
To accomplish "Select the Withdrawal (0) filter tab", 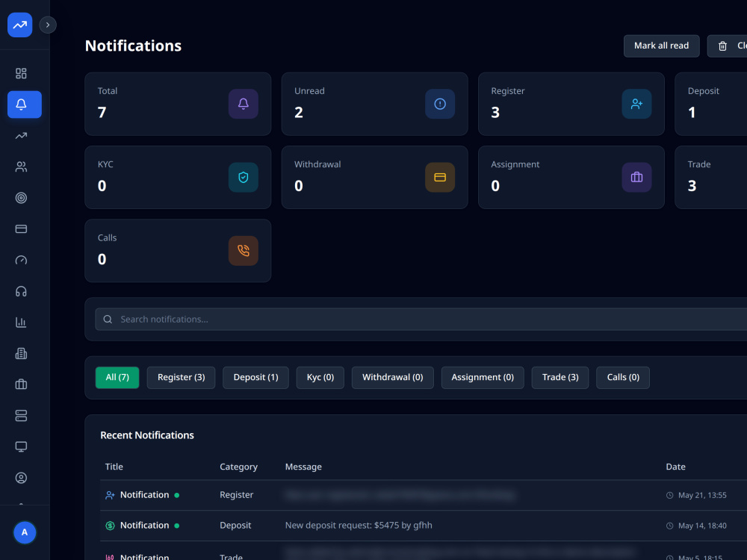I will coord(393,378).
